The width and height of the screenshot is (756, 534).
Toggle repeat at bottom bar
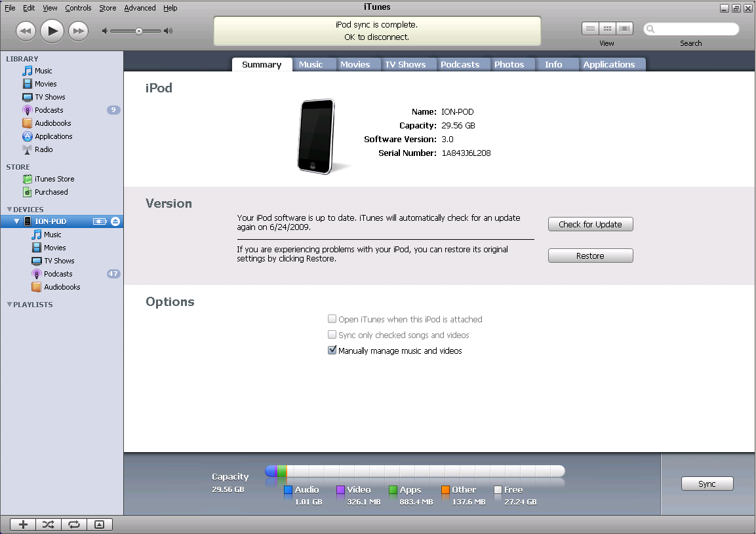tap(74, 524)
